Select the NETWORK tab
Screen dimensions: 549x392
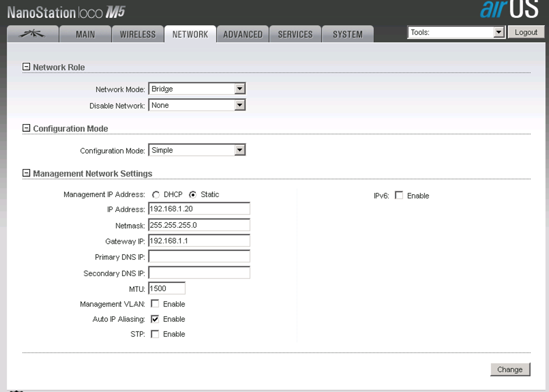190,34
